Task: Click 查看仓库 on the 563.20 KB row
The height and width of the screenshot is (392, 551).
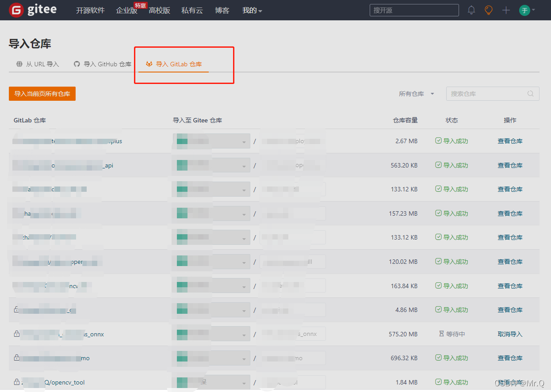Action: [510, 165]
